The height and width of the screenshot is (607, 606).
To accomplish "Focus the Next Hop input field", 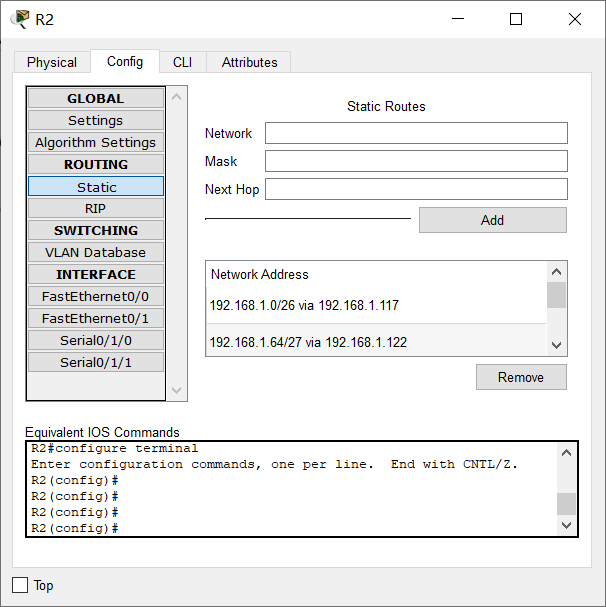I will click(416, 189).
